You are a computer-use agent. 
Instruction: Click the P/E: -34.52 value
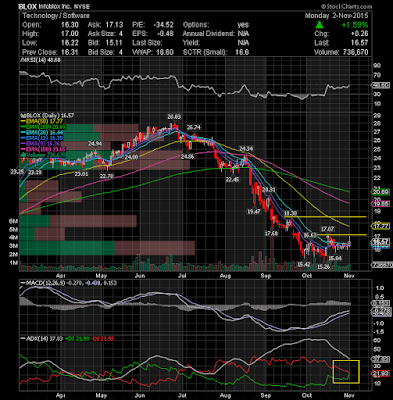[164, 25]
